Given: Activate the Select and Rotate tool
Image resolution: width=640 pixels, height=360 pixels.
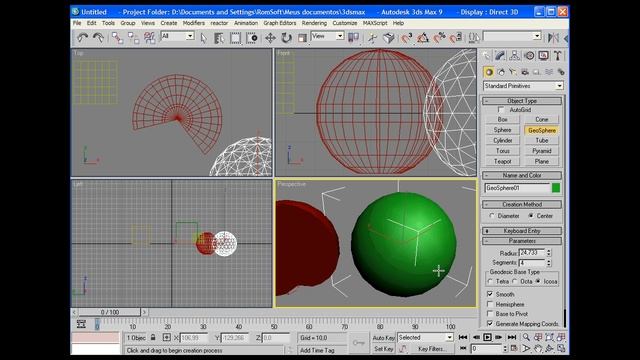Looking at the screenshot, I should click(x=287, y=38).
